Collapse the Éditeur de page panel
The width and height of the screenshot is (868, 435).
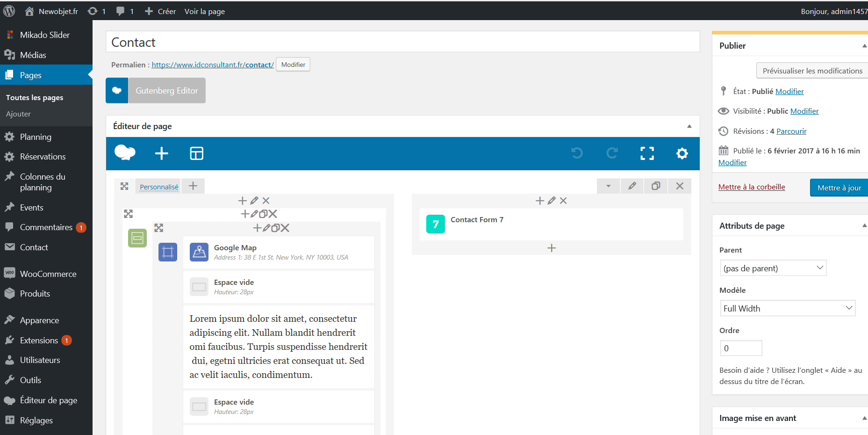point(689,126)
